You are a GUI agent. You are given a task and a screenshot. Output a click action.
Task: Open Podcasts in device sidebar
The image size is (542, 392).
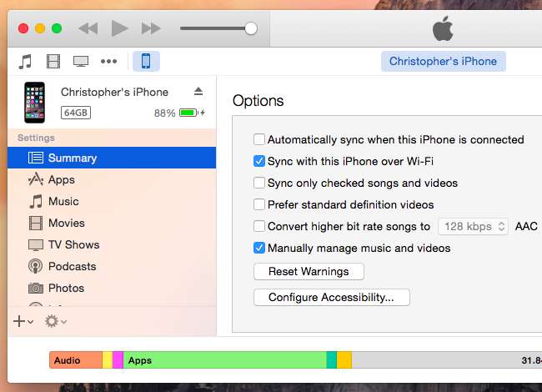(112, 267)
